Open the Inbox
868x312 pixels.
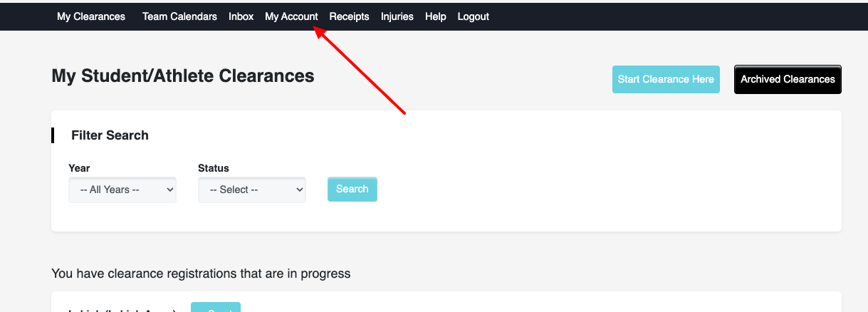241,16
